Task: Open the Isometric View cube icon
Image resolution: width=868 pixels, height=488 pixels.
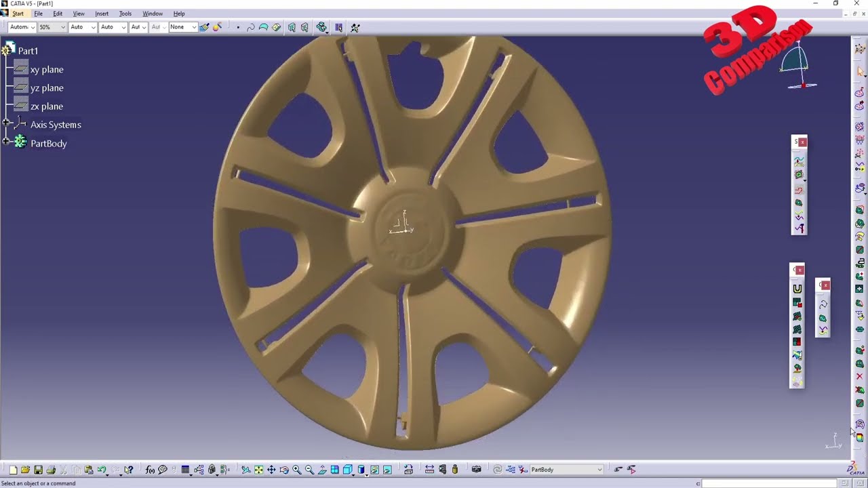Action: click(x=348, y=470)
